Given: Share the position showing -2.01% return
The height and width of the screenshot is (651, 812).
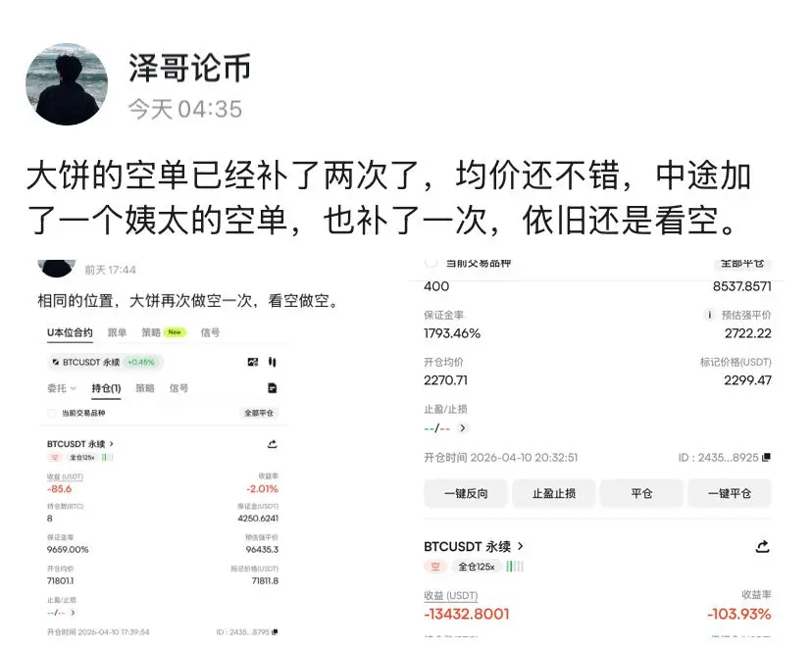Looking at the screenshot, I should [273, 444].
